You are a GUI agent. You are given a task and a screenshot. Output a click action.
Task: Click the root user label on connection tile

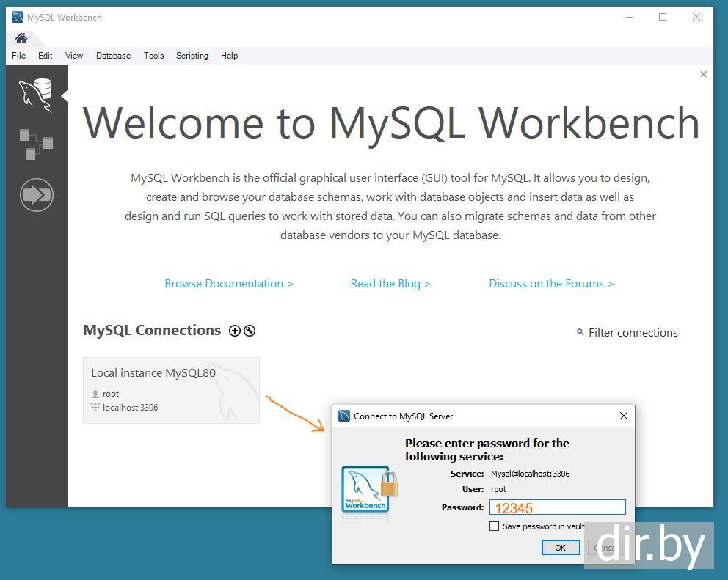(x=111, y=394)
